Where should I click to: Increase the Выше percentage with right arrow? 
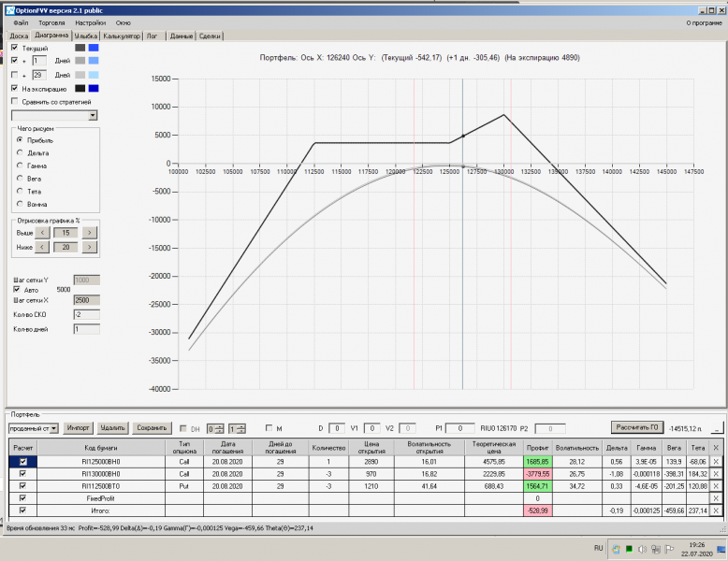click(90, 233)
